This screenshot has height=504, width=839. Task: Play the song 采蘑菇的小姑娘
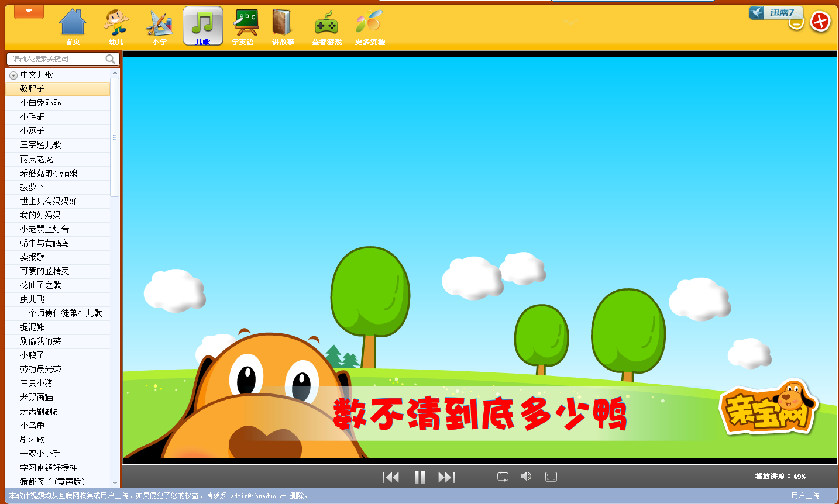pos(57,173)
